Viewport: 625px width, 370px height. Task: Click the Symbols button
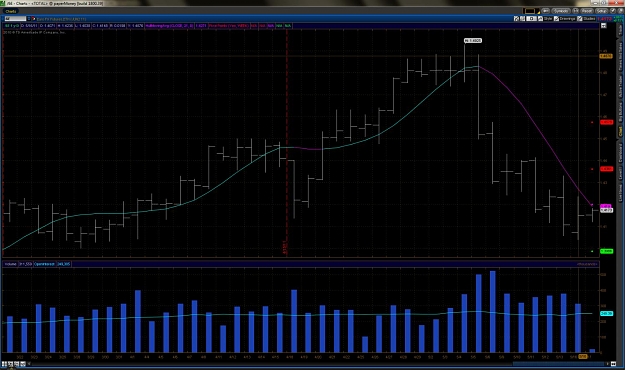(561, 11)
